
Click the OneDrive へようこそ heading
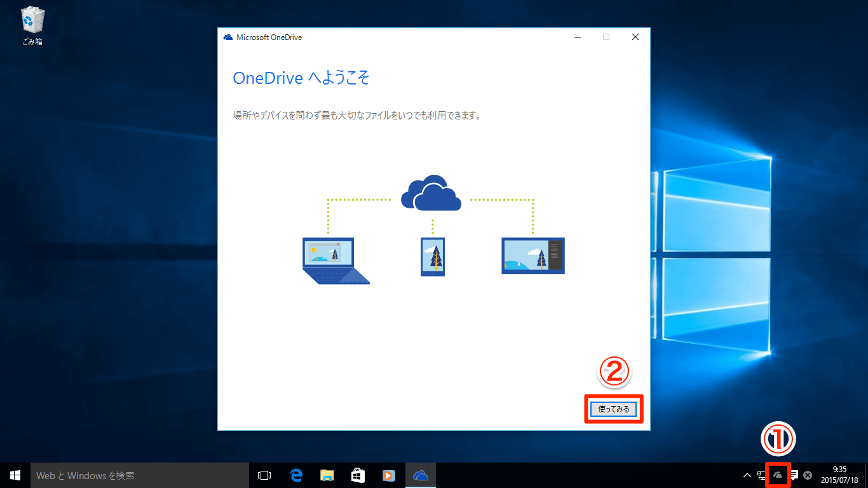[302, 78]
